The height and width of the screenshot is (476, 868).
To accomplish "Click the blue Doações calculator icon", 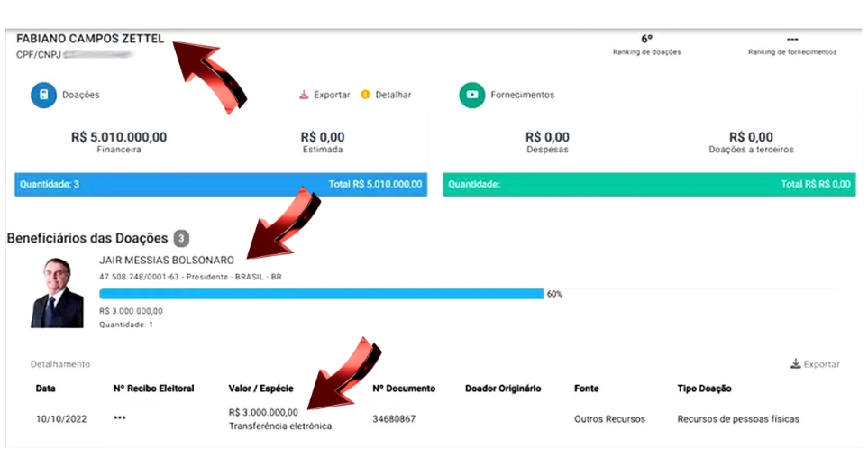I will click(x=43, y=96).
